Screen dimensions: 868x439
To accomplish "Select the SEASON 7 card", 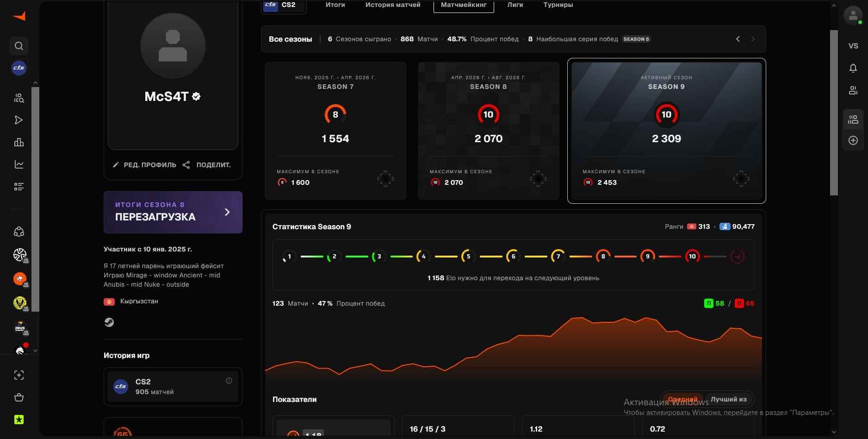I will [335, 131].
